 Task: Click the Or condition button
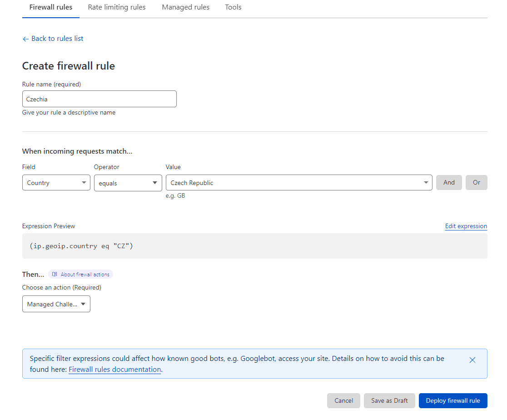[476, 182]
